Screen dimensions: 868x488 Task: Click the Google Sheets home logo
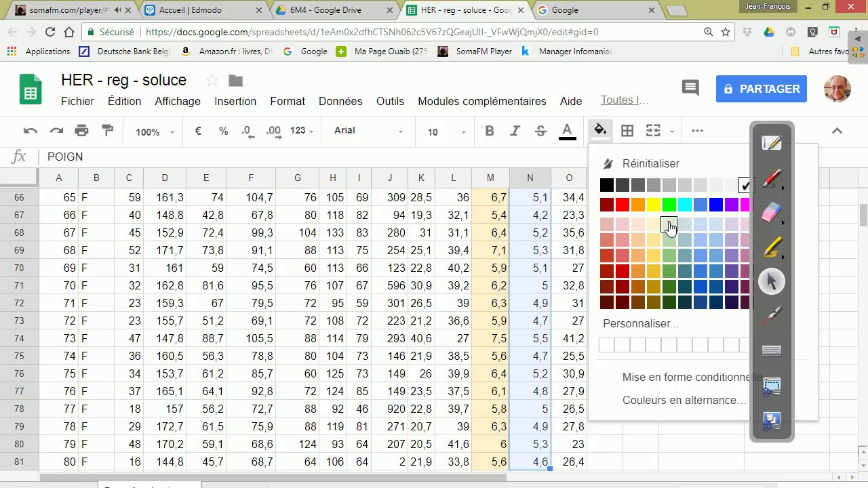[30, 89]
